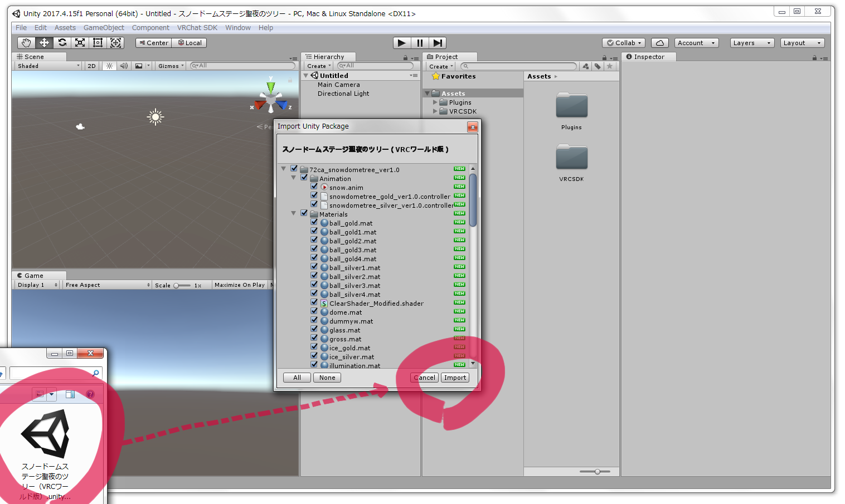The image size is (845, 504).
Task: Toggle Local handle rotation button
Action: coord(190,43)
